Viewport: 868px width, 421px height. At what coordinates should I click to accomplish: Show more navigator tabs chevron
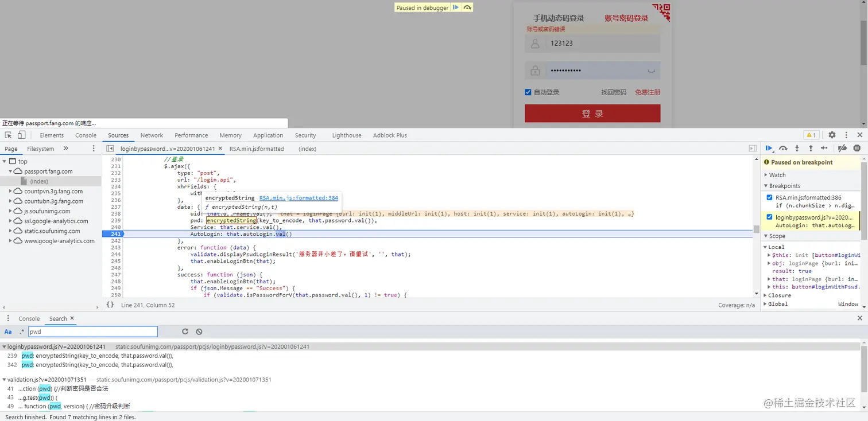click(x=66, y=149)
